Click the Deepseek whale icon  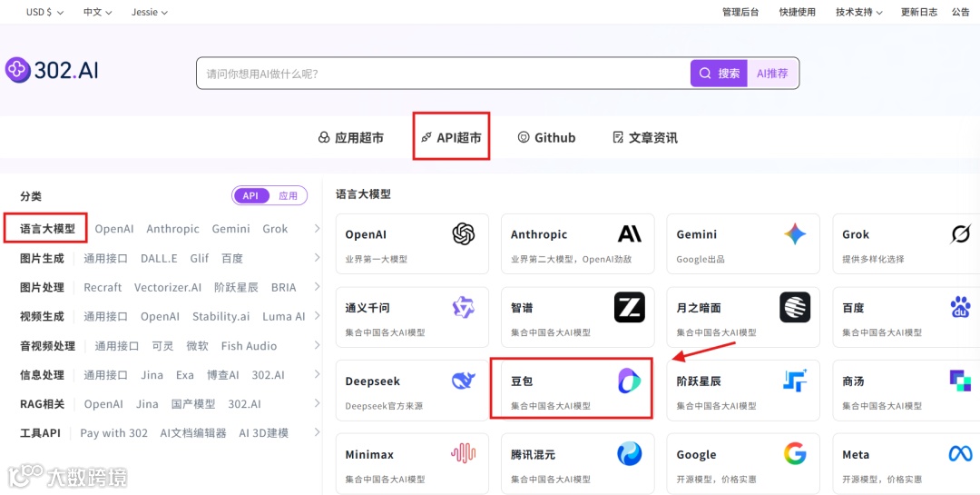pos(463,381)
